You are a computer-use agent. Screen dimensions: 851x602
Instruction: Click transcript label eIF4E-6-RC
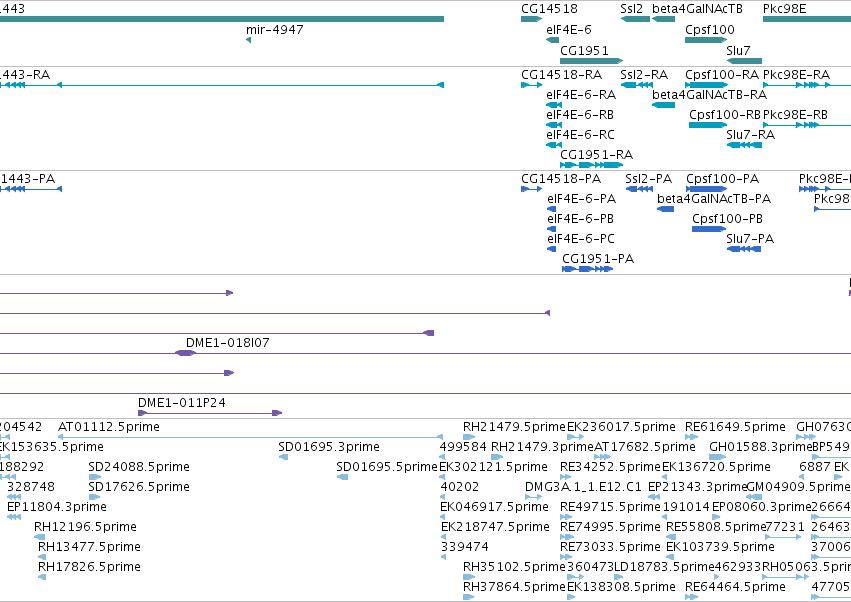click(581, 135)
